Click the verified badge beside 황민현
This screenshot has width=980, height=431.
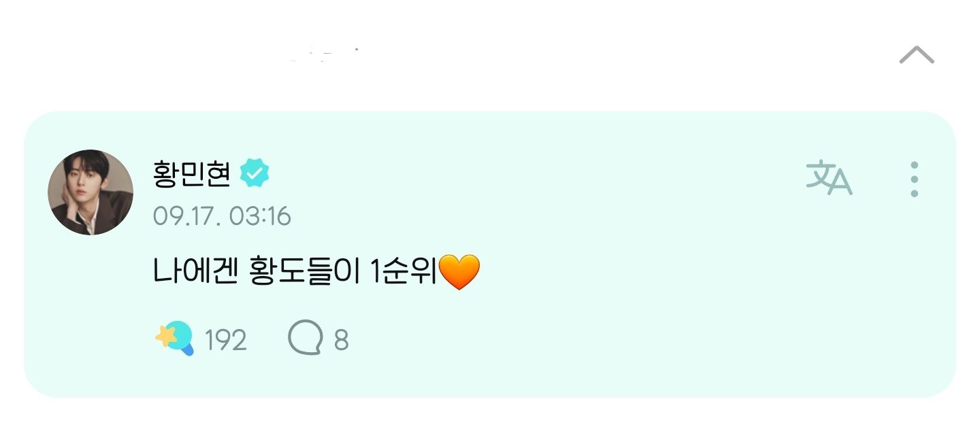click(255, 175)
